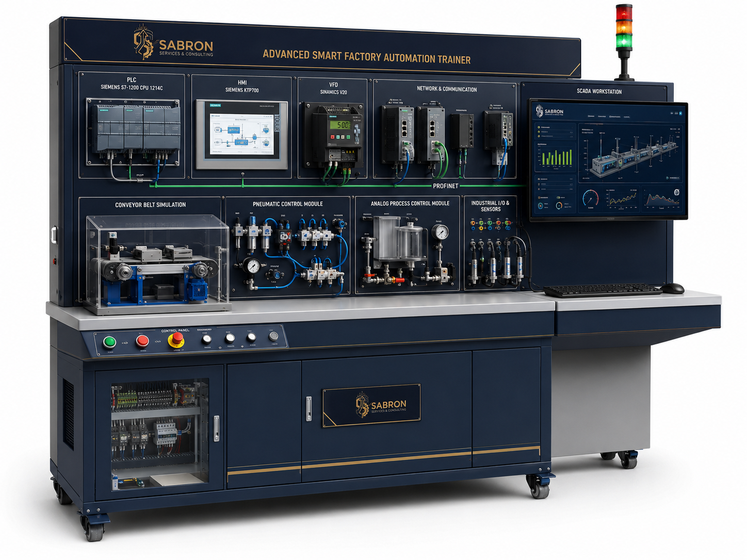Image resolution: width=747 pixels, height=560 pixels.
Task: Click the "SIEMENS S7-1200 CPU 1214C" label
Action: click(132, 88)
